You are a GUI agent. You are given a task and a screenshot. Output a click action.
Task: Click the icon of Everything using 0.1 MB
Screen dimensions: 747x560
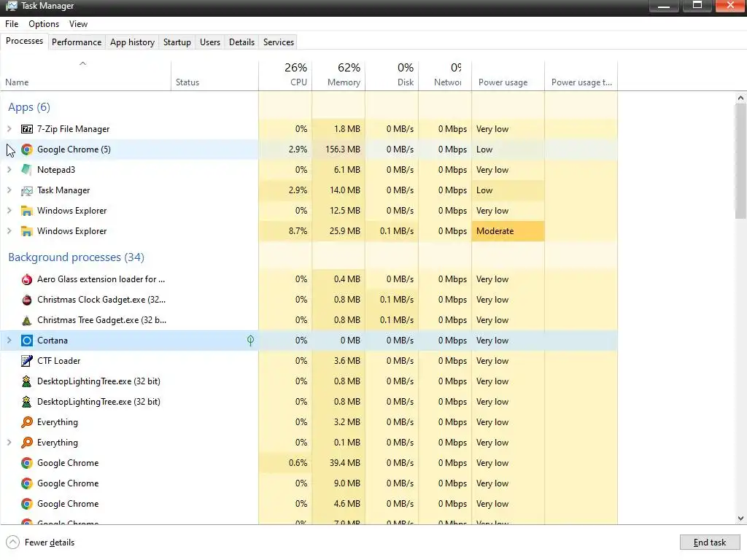[27, 443]
